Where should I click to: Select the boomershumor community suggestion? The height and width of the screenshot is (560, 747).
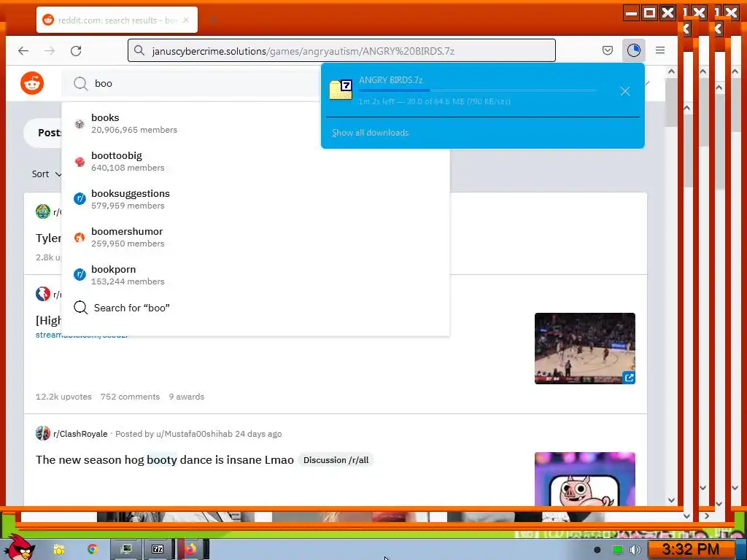(255, 237)
